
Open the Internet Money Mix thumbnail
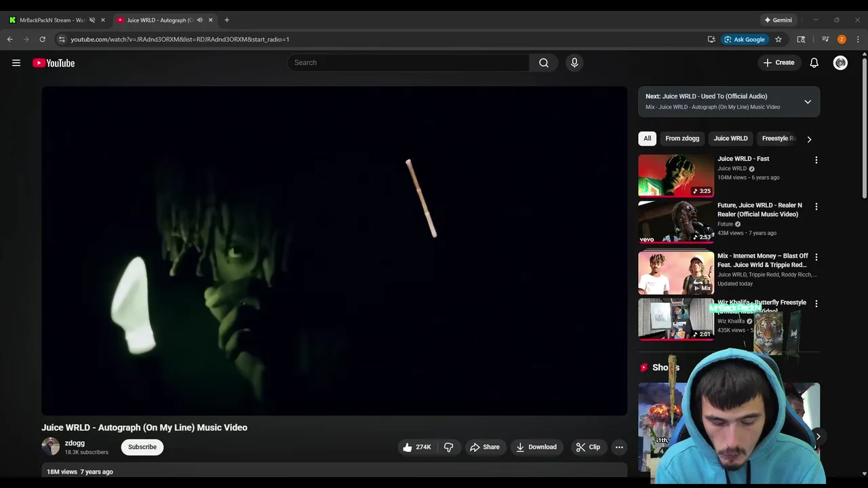(x=676, y=272)
